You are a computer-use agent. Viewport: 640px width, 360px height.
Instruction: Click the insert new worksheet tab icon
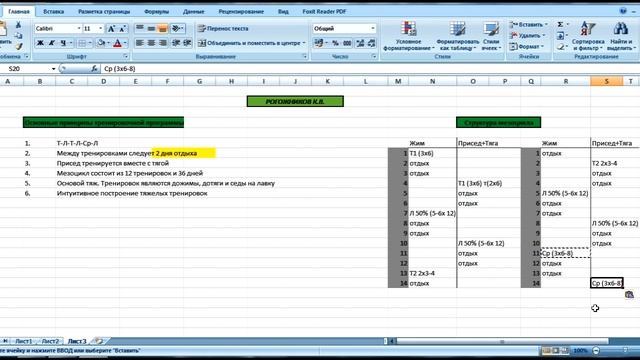tap(99, 340)
